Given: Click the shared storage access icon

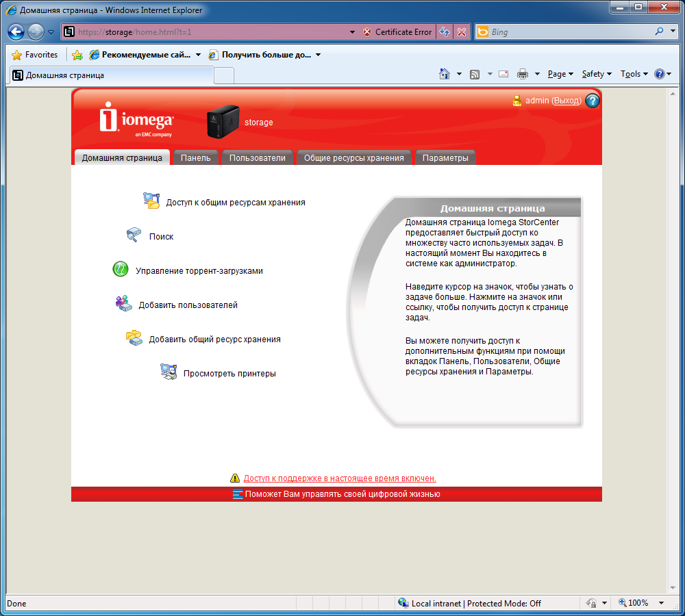Looking at the screenshot, I should point(151,201).
